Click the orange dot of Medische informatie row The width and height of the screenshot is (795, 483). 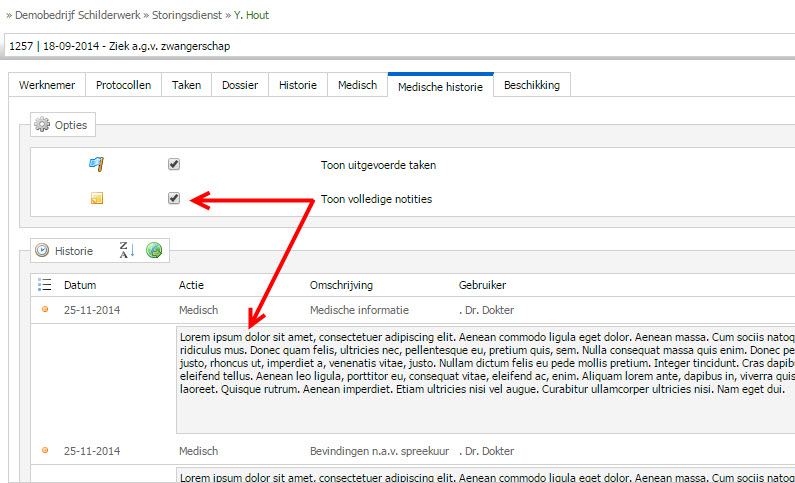point(45,309)
